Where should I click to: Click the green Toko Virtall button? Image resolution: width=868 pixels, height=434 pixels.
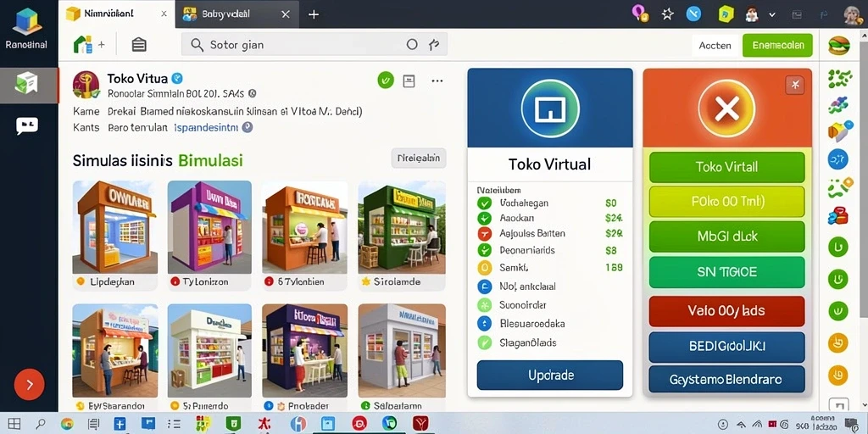point(726,167)
